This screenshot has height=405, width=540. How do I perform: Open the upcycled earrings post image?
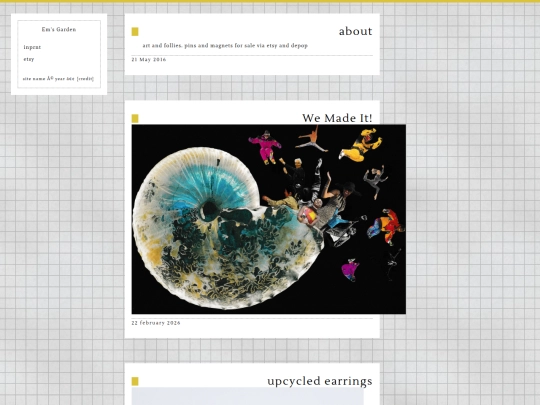tap(247, 396)
